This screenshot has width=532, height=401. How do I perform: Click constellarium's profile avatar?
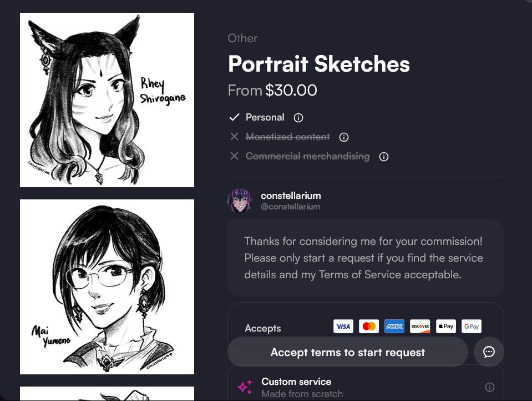[240, 200]
